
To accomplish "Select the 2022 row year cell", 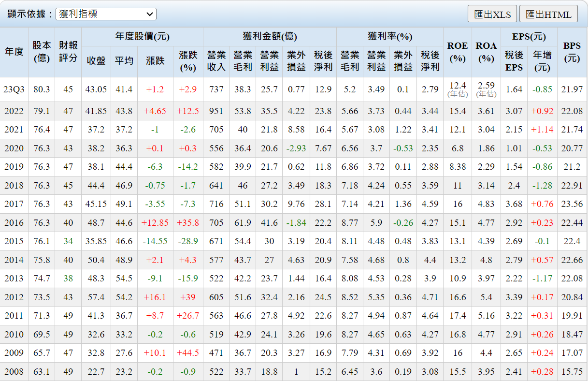I will (x=14, y=111).
